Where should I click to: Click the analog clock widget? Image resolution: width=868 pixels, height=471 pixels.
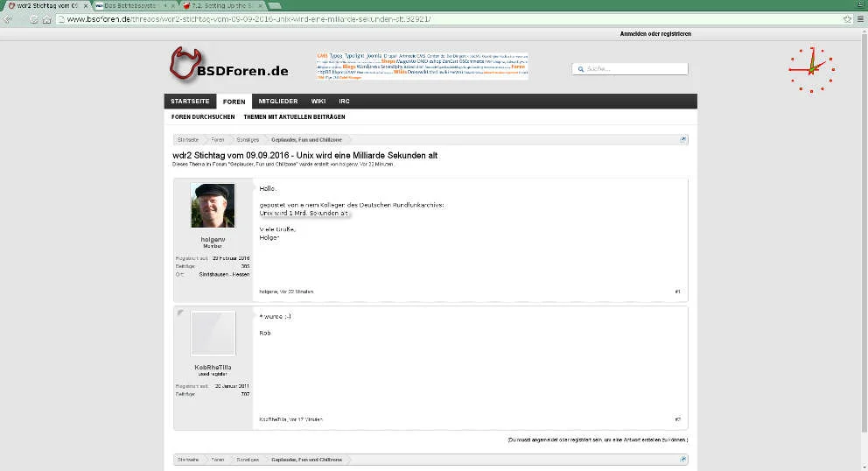point(811,70)
